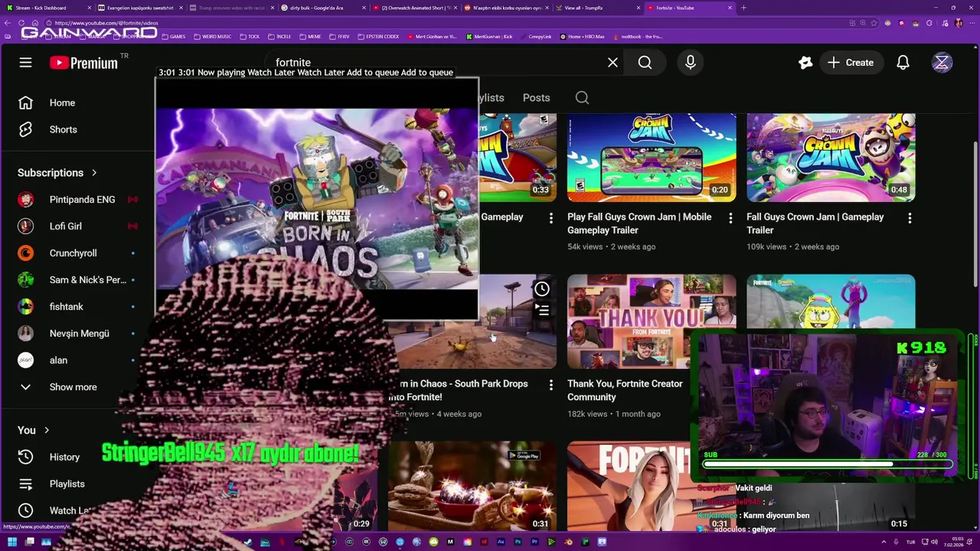
Task: Open the YouTube guide hamburger menu
Action: pyautogui.click(x=25, y=63)
